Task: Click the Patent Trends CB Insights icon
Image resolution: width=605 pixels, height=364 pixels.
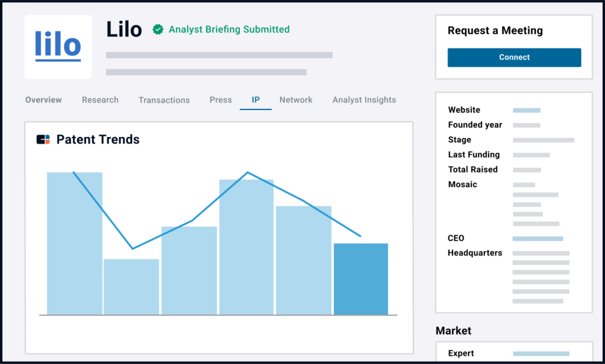Action: click(43, 139)
